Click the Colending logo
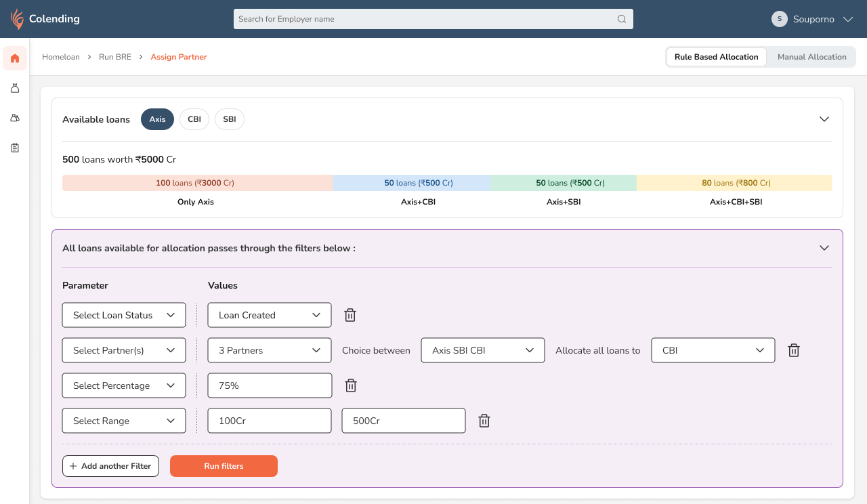 (x=45, y=19)
